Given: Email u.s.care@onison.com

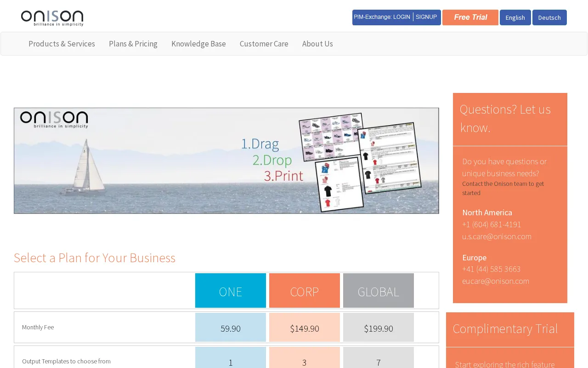Looking at the screenshot, I should click(x=497, y=236).
